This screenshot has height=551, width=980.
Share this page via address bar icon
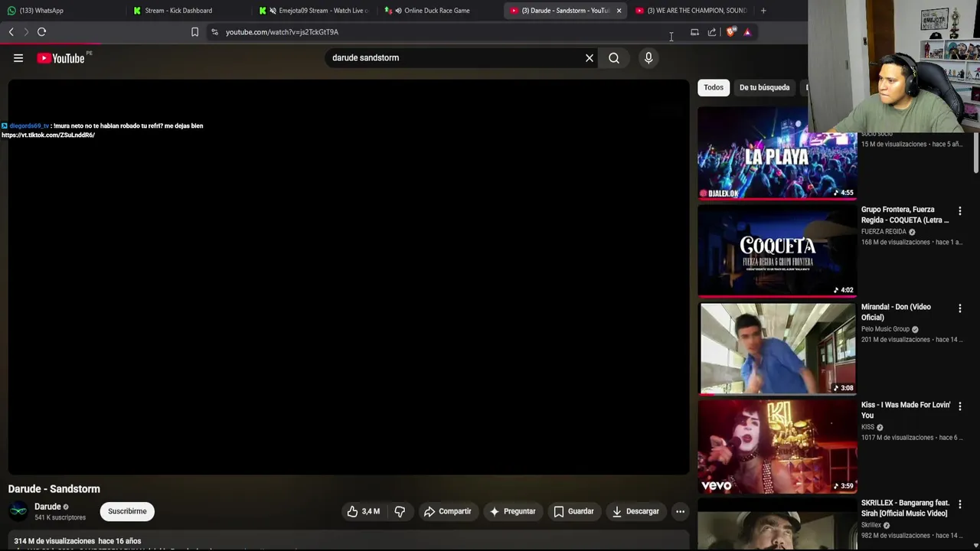point(712,32)
